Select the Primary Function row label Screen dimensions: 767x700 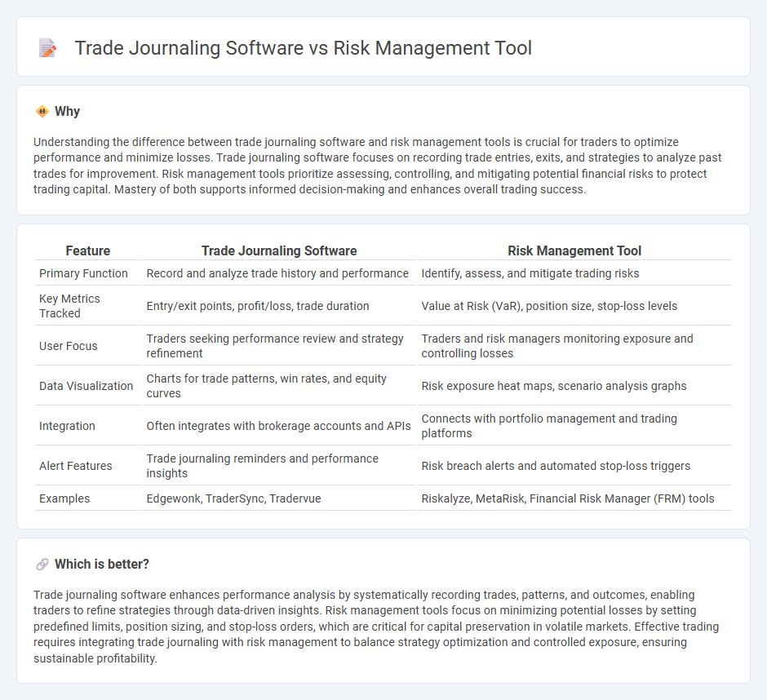[83, 273]
